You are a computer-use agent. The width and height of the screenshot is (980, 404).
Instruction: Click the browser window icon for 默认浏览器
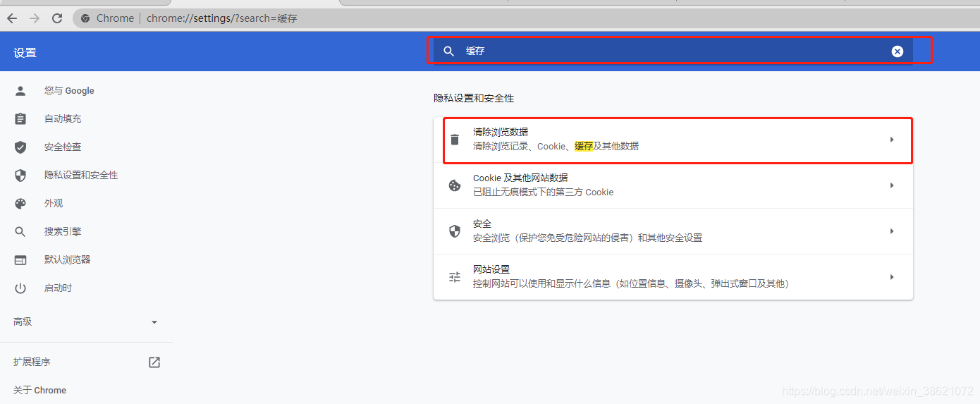tap(20, 259)
